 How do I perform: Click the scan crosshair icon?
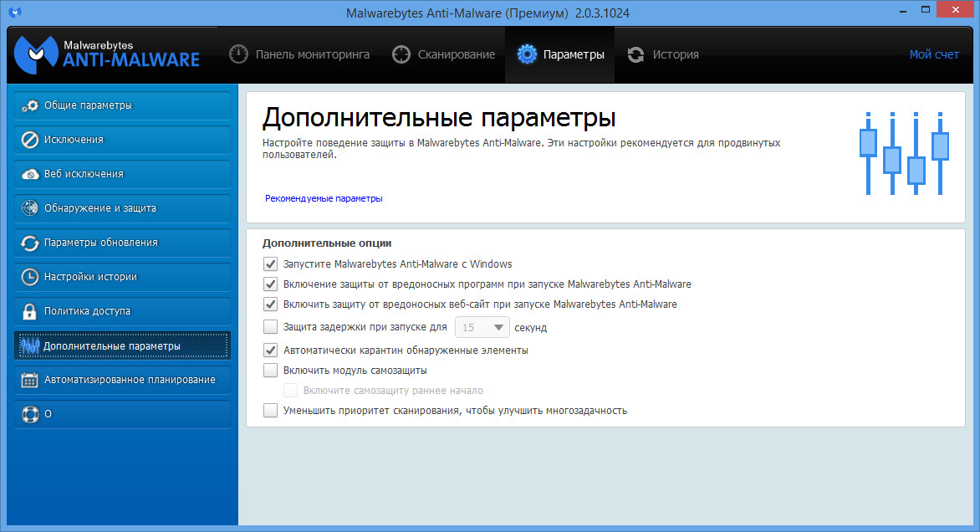401,54
